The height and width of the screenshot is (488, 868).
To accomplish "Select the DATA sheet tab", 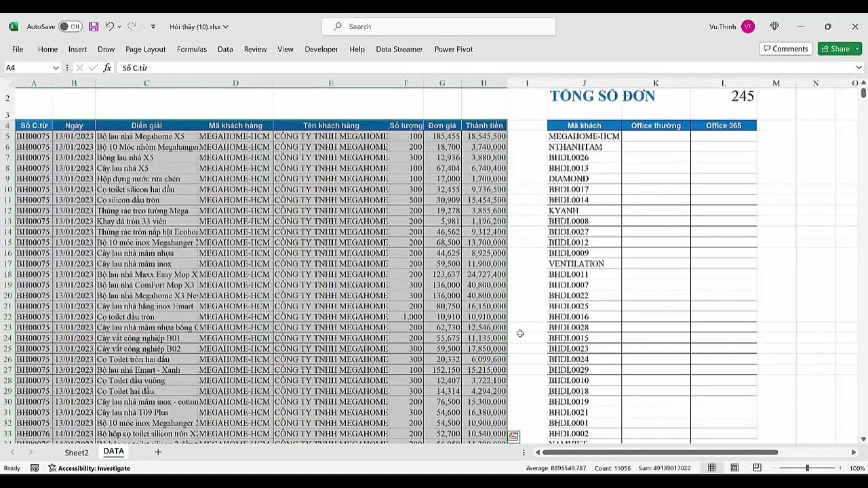I will click(113, 451).
